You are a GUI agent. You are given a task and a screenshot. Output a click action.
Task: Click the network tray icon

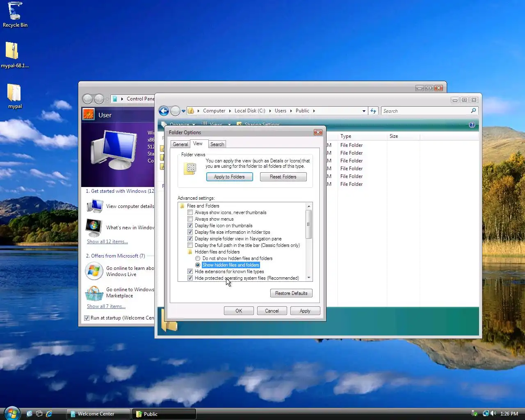pos(486,413)
